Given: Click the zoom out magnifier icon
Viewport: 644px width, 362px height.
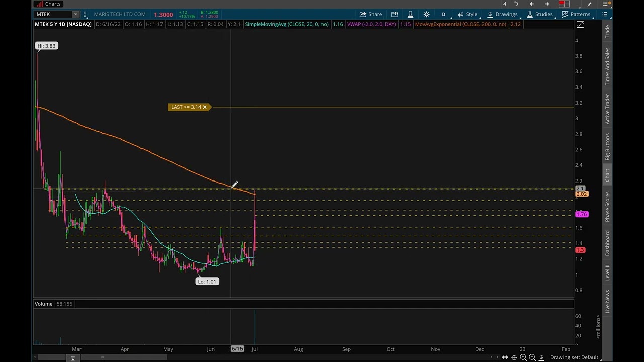Looking at the screenshot, I should (x=532, y=357).
